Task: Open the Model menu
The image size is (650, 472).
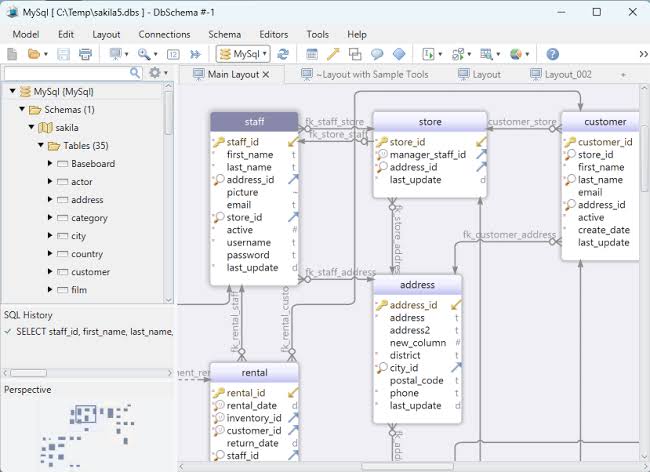Action: [26, 34]
